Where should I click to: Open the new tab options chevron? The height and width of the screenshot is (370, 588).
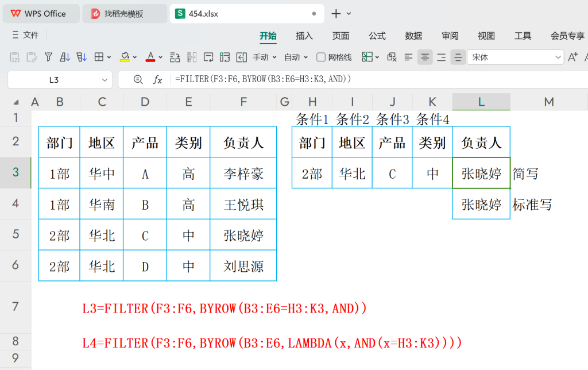click(x=349, y=14)
